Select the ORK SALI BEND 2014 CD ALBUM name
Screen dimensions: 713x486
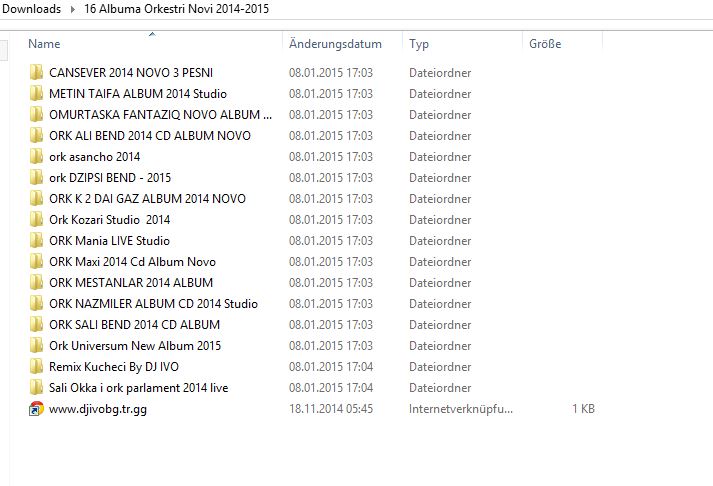[x=135, y=324]
